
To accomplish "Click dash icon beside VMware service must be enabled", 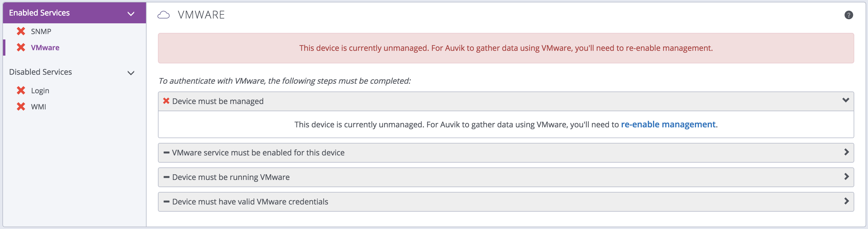I will 166,152.
